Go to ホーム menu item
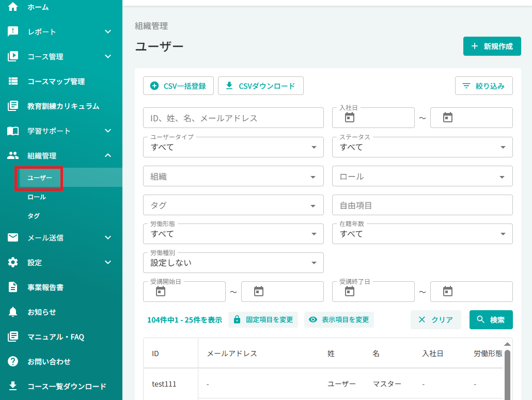 38,7
